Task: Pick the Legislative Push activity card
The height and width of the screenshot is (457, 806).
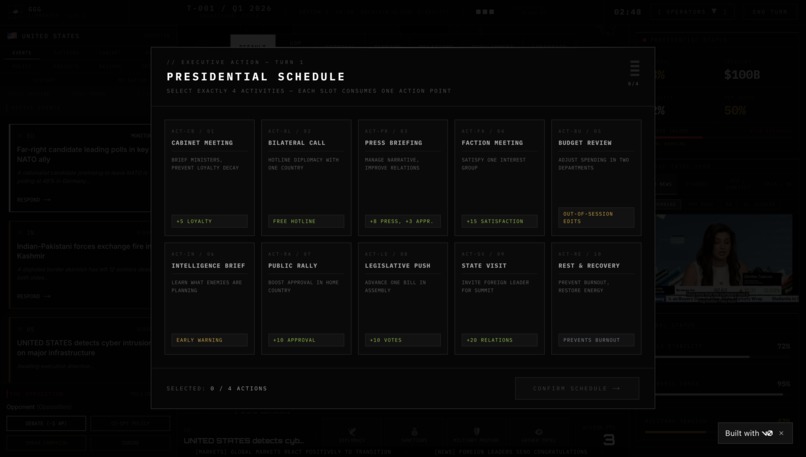Action: 402,299
